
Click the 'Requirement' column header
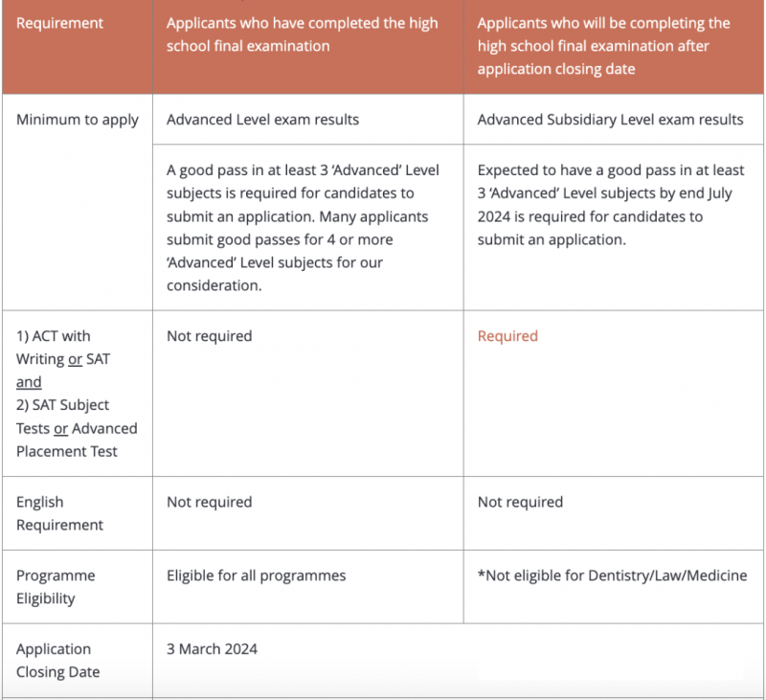pos(59,23)
